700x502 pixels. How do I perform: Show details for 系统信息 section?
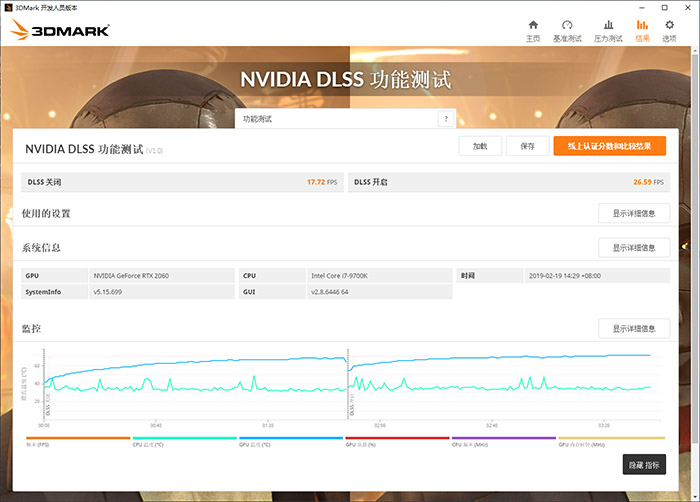pyautogui.click(x=634, y=247)
